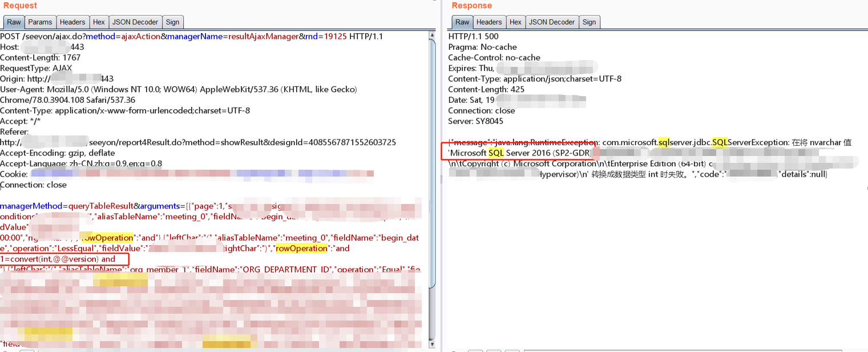Switch to Response Headers tab
Viewport: 868px width, 352px height.
click(x=489, y=22)
